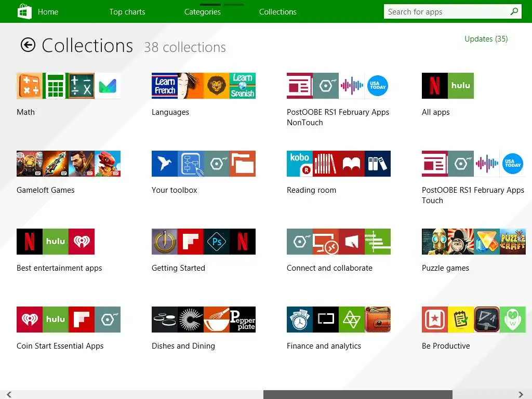Open the flowchart app in Your toolbox

(191, 164)
